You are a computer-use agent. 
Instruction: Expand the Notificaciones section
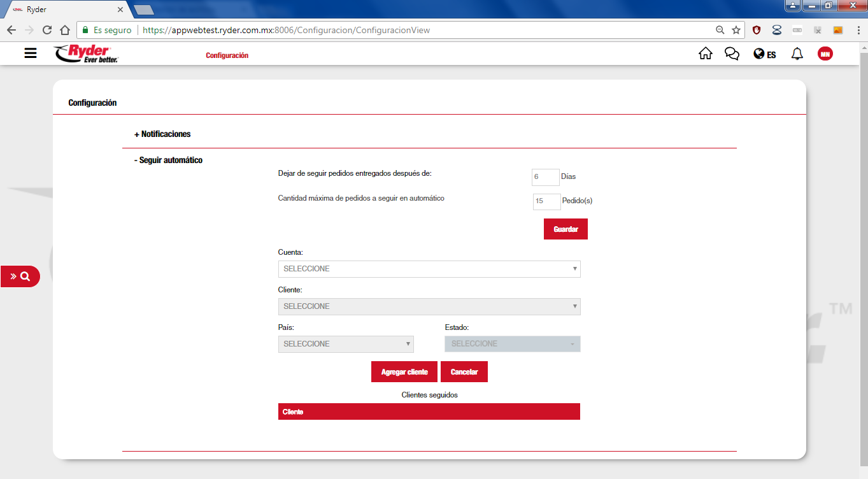click(x=162, y=134)
